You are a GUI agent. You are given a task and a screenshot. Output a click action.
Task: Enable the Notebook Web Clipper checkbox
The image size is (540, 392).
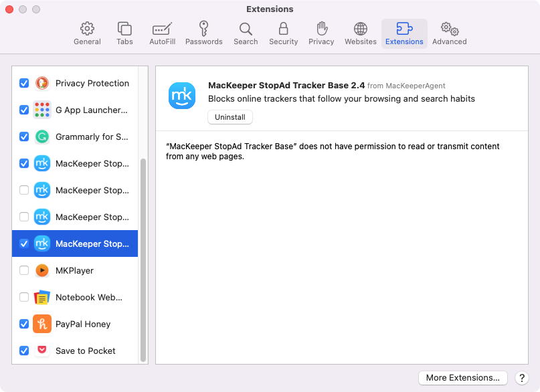[24, 298]
